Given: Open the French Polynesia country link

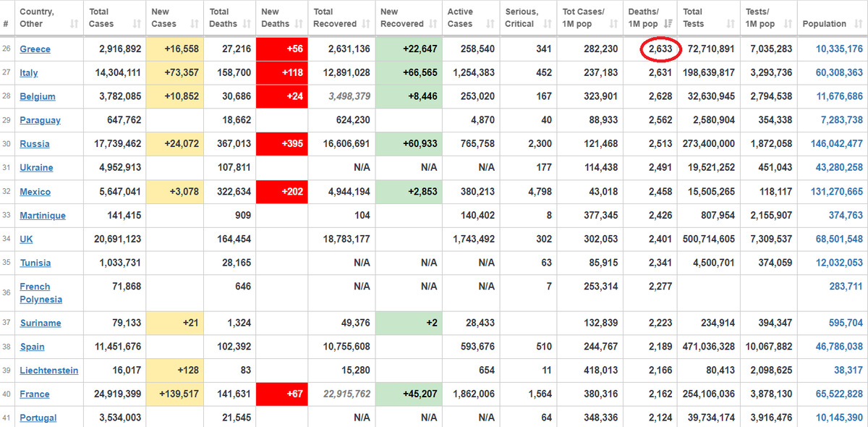Looking at the screenshot, I should pyautogui.click(x=41, y=293).
